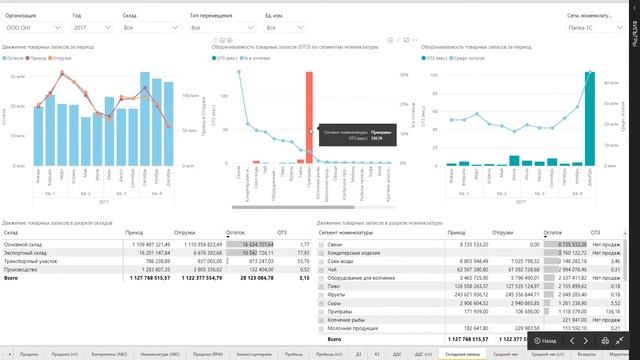Switch to the КЗ tab
Screen dimensions: 640x360
[377, 354]
